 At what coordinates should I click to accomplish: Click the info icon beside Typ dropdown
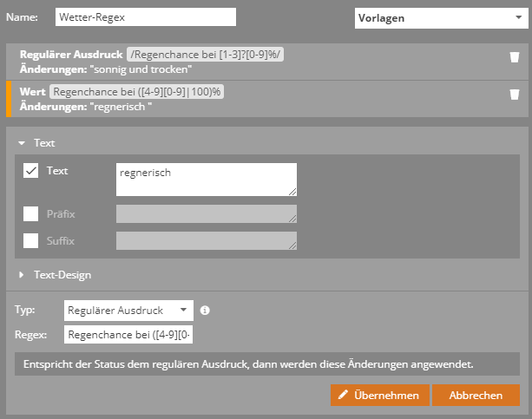205,310
